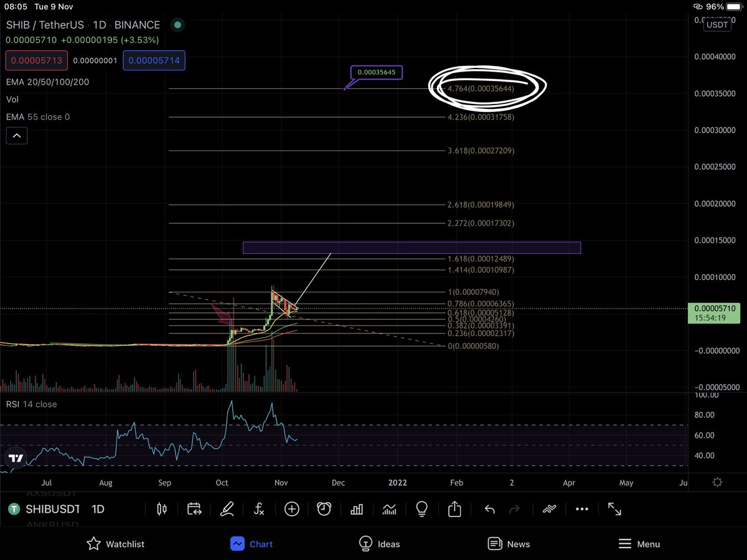
Task: Go to the Ideas tab
Action: [380, 544]
